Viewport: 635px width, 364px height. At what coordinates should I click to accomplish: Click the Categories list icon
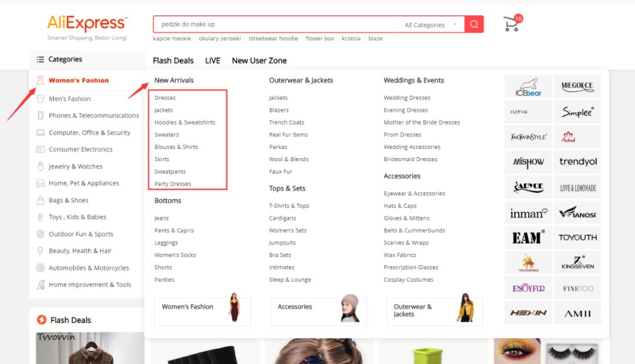click(40, 59)
